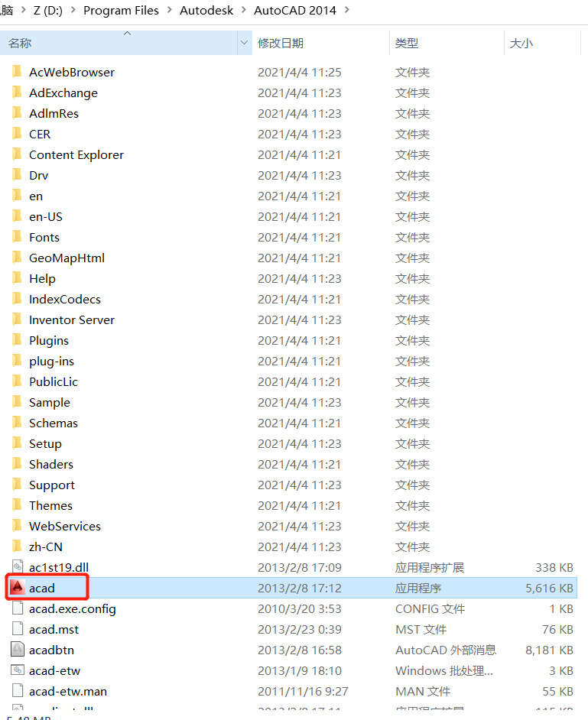Click the GeoMapHtml folder icon
This screenshot has height=720, width=588.
(x=17, y=257)
